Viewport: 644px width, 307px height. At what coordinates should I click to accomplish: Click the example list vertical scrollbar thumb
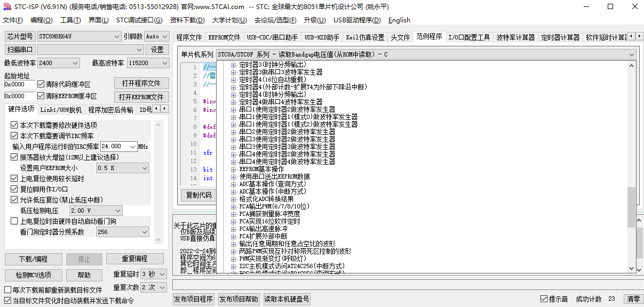point(632,208)
